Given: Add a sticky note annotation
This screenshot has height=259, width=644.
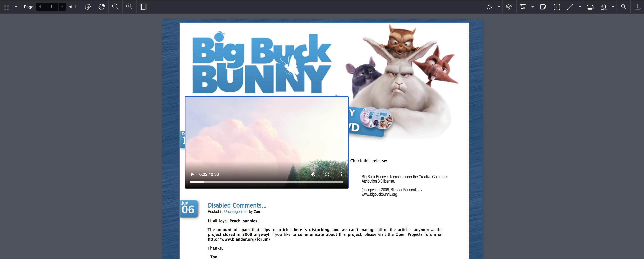Looking at the screenshot, I should click(543, 7).
